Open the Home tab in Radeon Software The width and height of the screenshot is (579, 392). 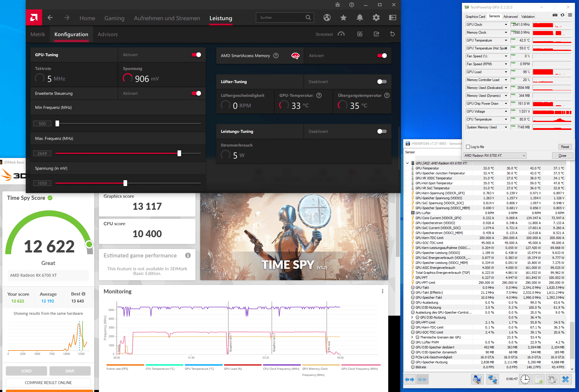tap(87, 18)
